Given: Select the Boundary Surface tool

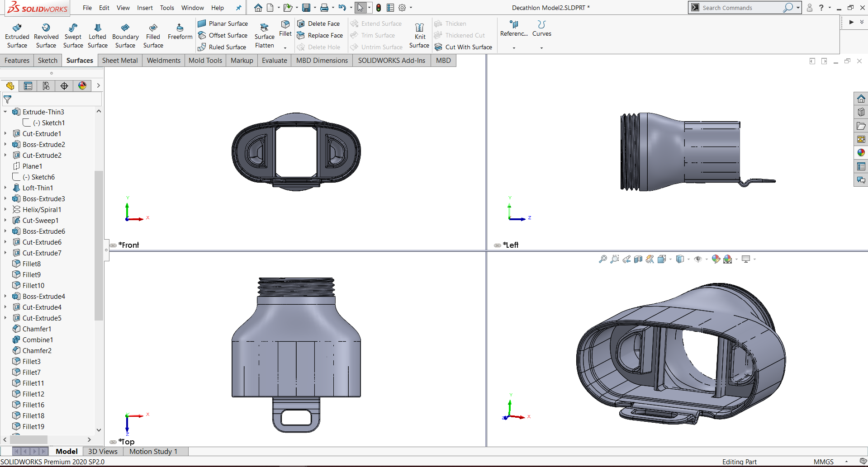Looking at the screenshot, I should [x=125, y=36].
